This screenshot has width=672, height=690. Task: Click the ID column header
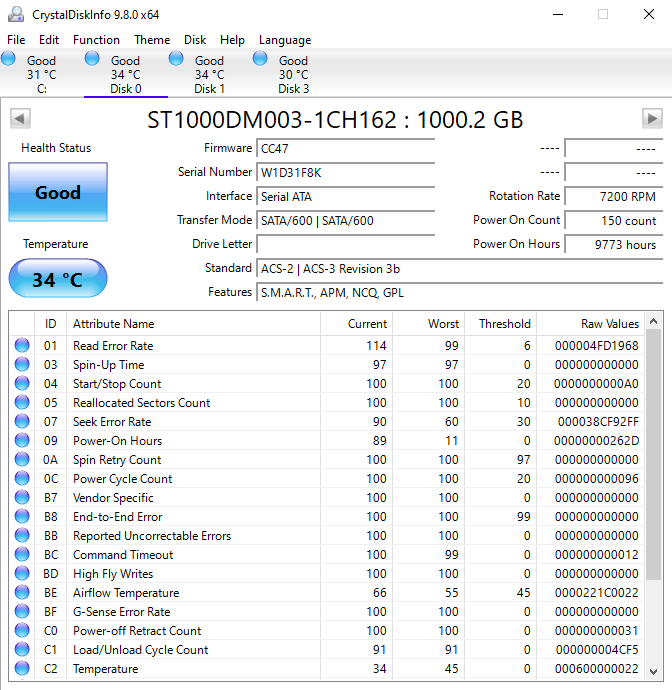(51, 324)
